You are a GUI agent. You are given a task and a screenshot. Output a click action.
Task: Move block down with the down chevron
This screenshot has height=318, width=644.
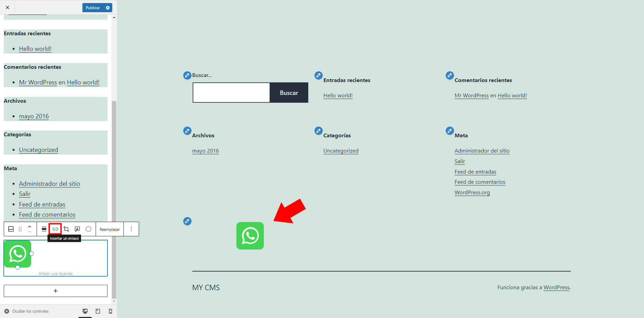pos(30,232)
